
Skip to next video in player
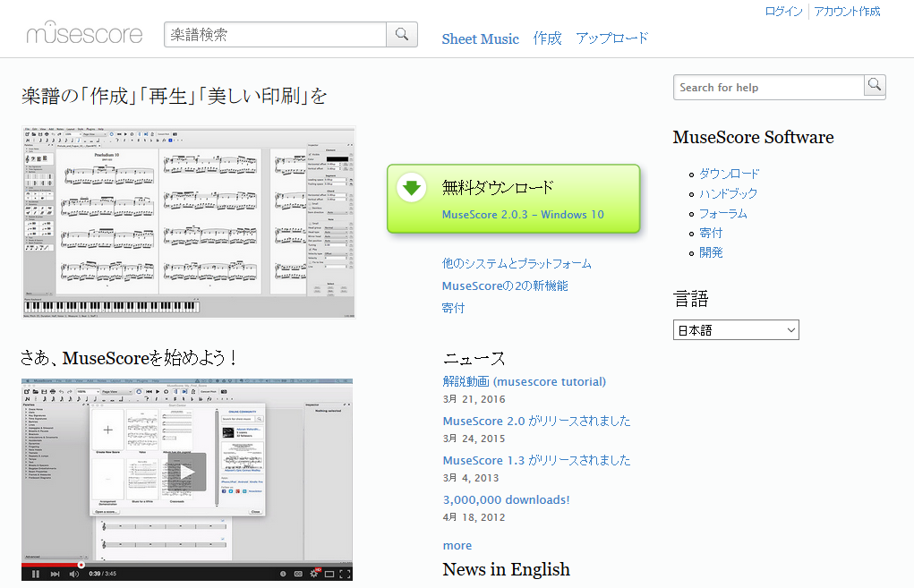55,574
